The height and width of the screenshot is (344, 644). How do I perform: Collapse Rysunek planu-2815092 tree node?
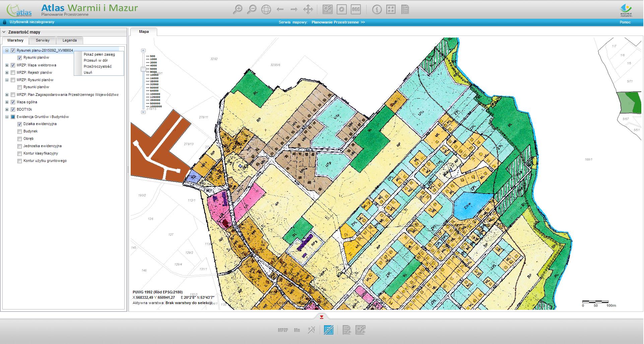7,50
